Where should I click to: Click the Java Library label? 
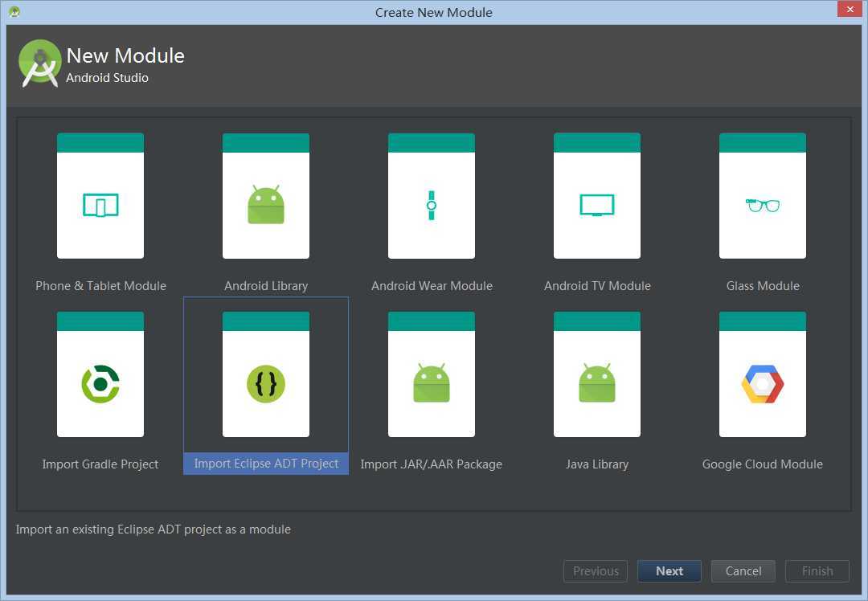point(596,464)
